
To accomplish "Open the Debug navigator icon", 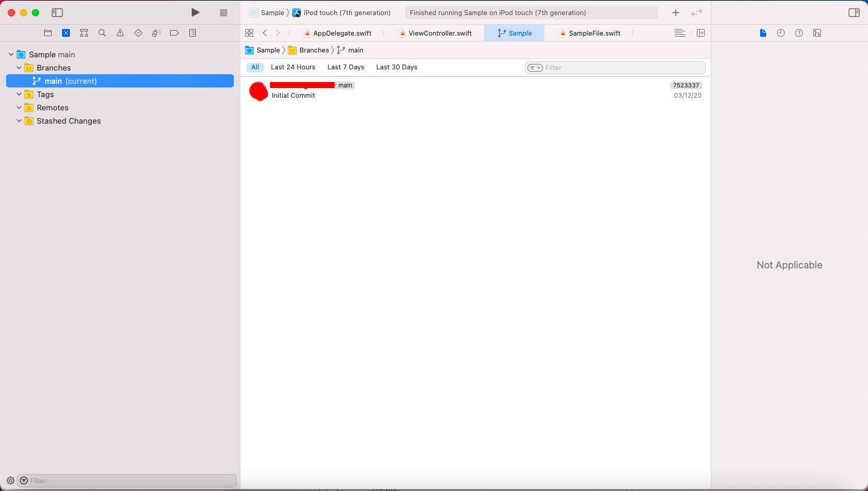I will tap(156, 33).
